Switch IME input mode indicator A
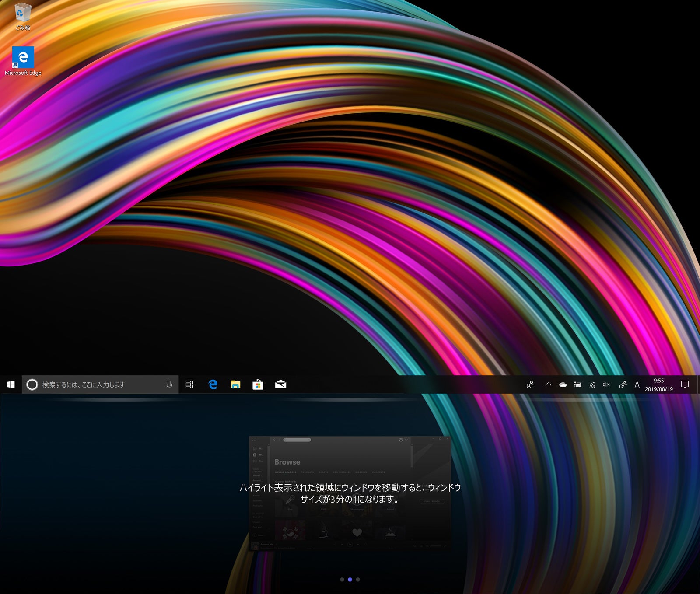The image size is (700, 594). (637, 385)
